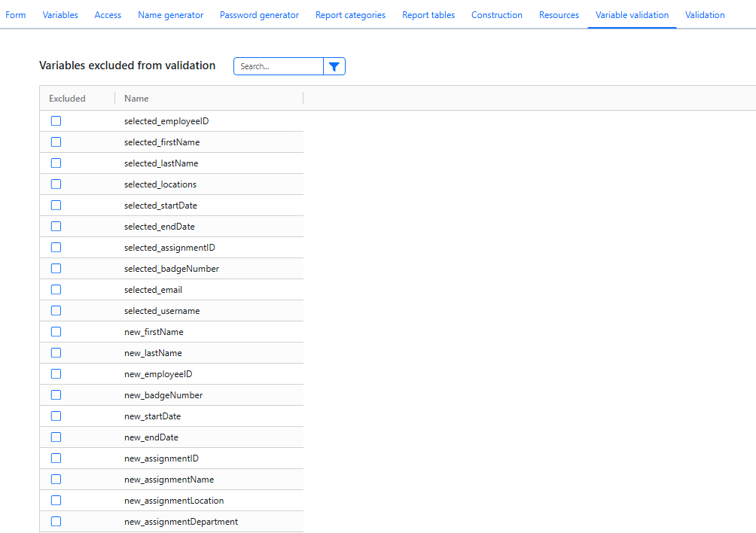Tick checkbox for selected_firstName

56,142
